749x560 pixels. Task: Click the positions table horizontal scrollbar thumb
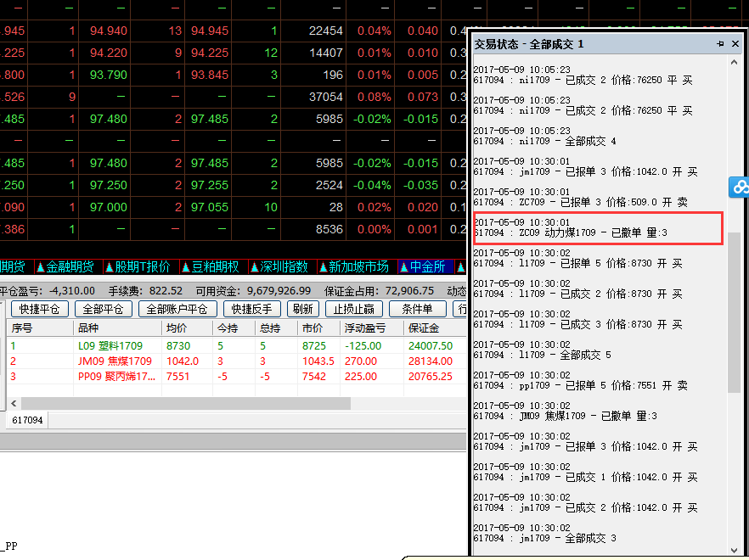(186, 403)
